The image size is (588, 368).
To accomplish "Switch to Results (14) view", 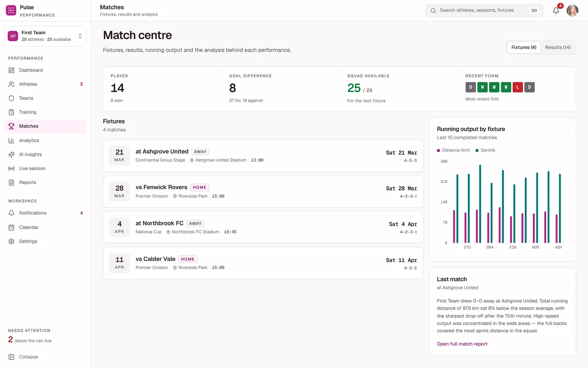I will (x=558, y=47).
